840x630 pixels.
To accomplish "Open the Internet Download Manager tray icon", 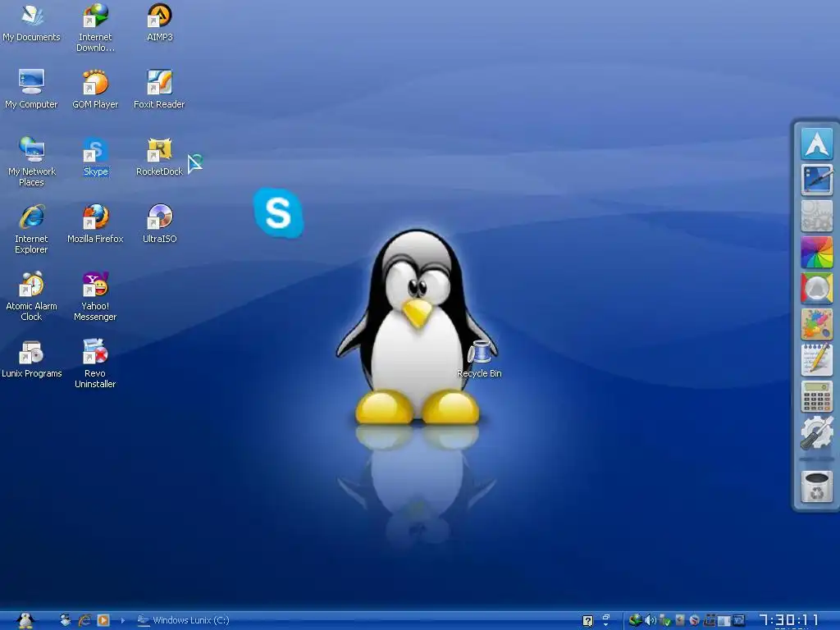I will coord(636,620).
